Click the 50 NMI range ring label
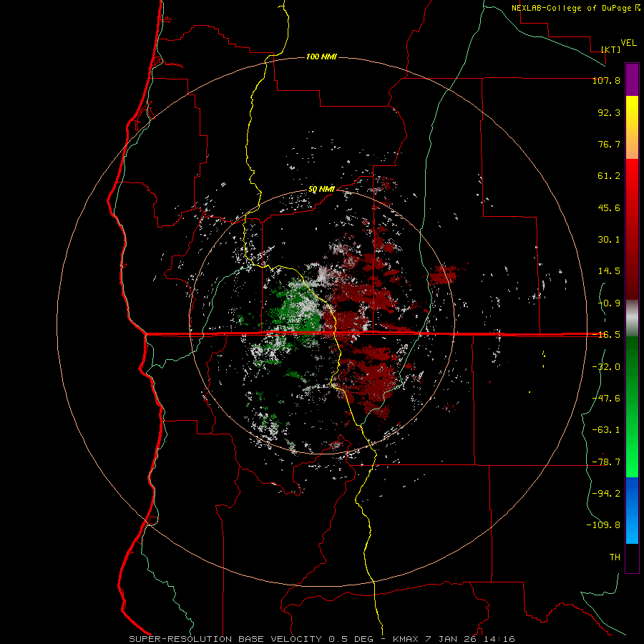644x644 pixels. coord(321,190)
